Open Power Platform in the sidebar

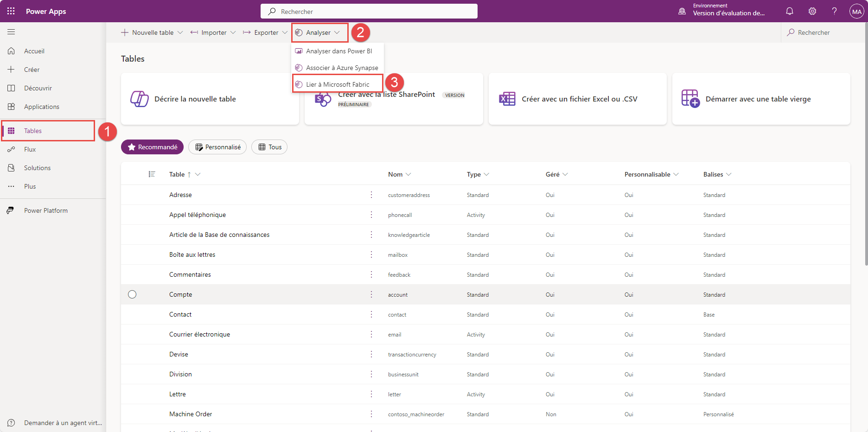46,210
